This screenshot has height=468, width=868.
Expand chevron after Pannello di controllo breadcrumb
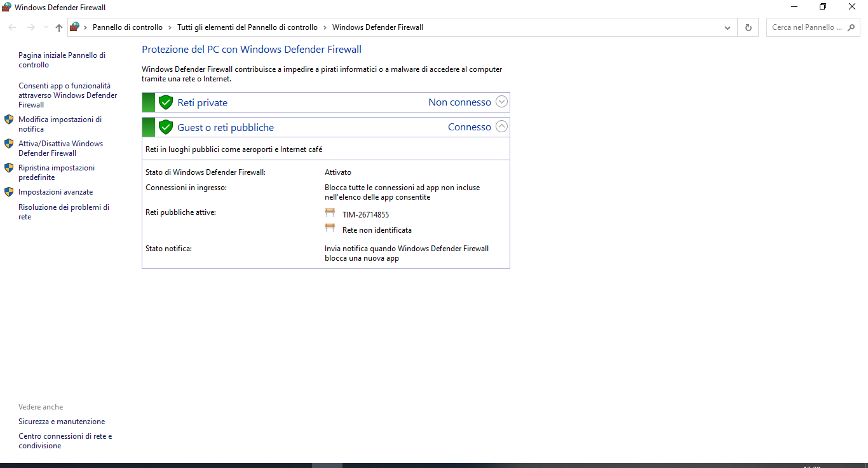pos(170,27)
